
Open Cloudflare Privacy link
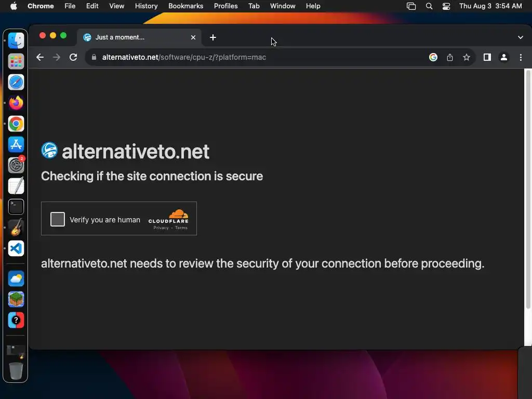point(161,228)
